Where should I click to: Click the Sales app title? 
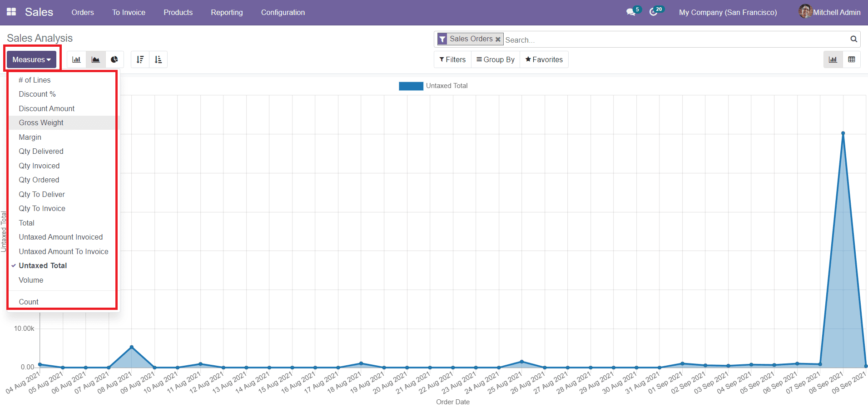pos(39,12)
